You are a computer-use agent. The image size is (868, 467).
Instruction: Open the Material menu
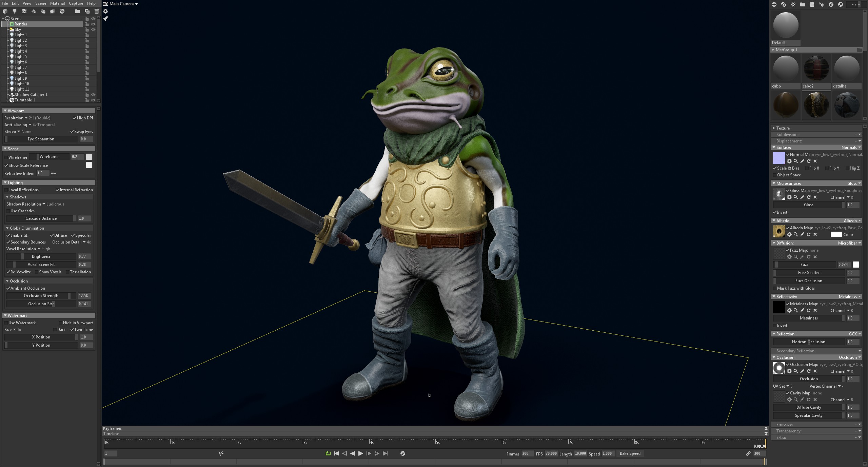click(57, 3)
